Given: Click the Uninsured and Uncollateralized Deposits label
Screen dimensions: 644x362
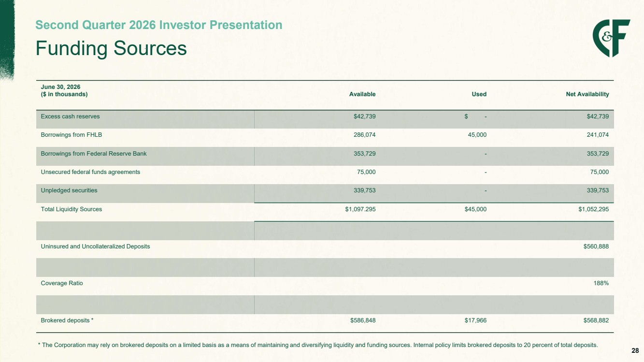Looking at the screenshot, I should [x=96, y=246].
